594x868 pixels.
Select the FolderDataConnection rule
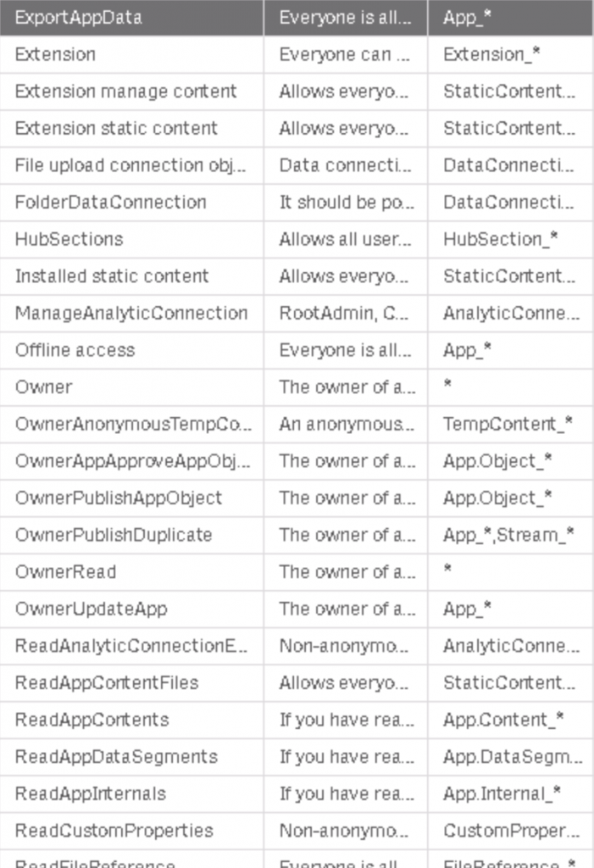click(111, 202)
